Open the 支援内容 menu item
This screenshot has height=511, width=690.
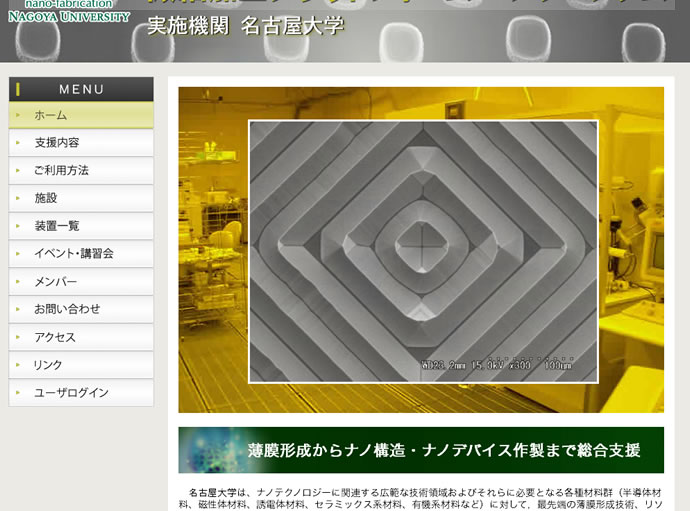(x=57, y=143)
